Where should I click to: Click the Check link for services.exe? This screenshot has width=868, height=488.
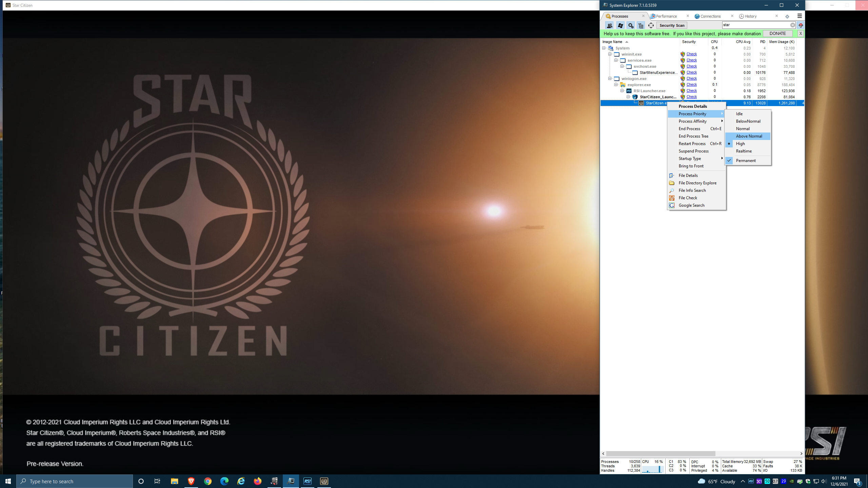pyautogui.click(x=692, y=60)
